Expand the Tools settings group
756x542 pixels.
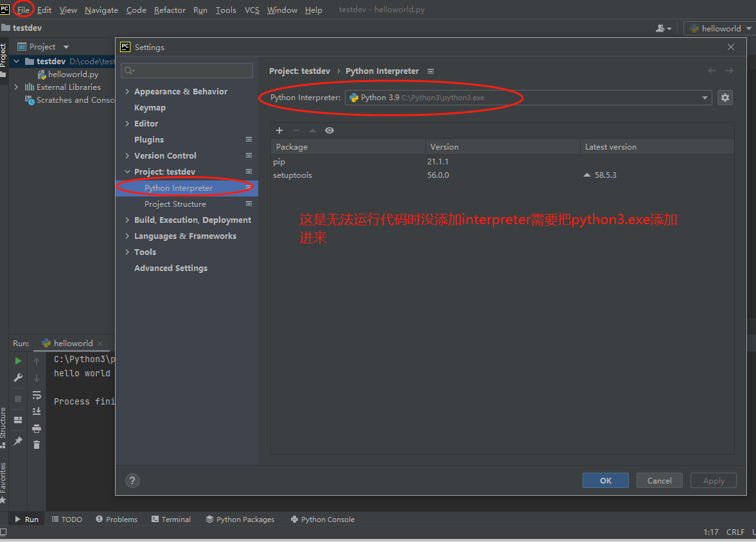pos(127,252)
